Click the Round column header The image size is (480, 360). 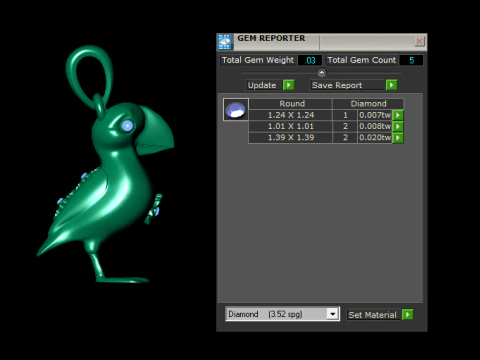point(291,104)
